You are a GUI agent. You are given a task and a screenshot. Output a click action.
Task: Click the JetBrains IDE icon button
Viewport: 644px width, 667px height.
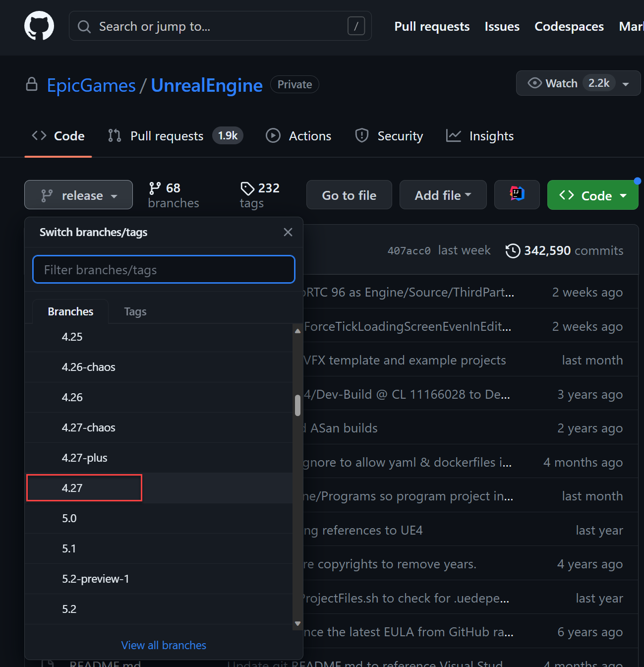coord(517,194)
